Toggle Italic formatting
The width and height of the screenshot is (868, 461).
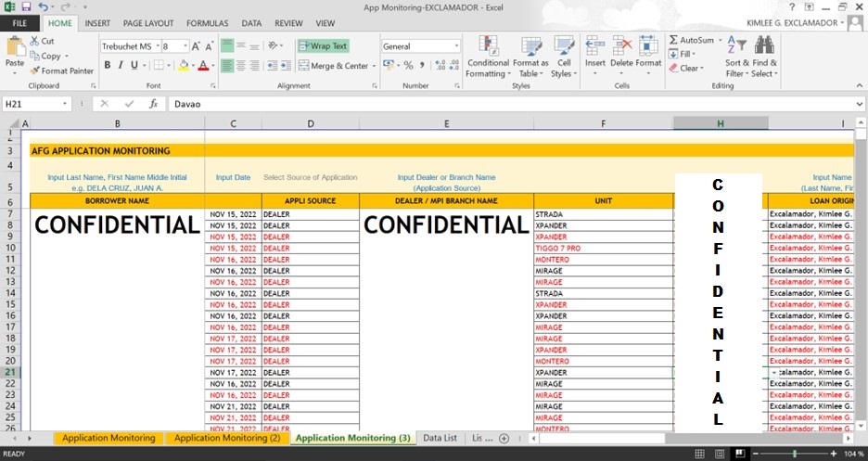(121, 65)
